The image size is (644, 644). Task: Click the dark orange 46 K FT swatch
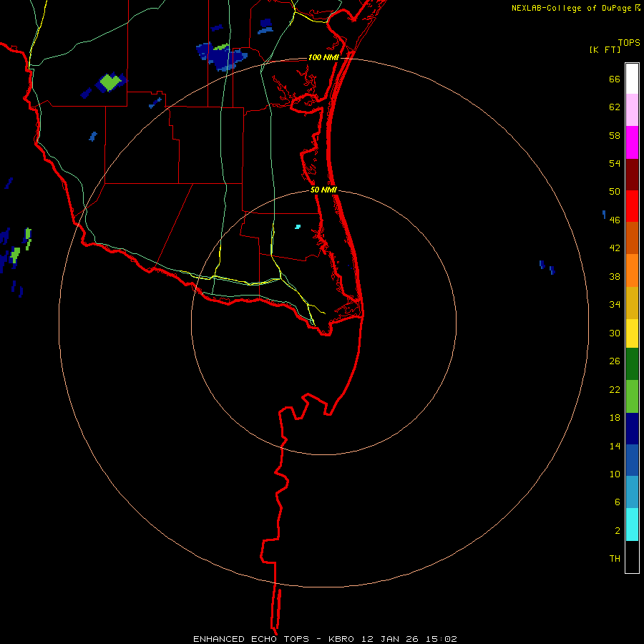tap(632, 238)
